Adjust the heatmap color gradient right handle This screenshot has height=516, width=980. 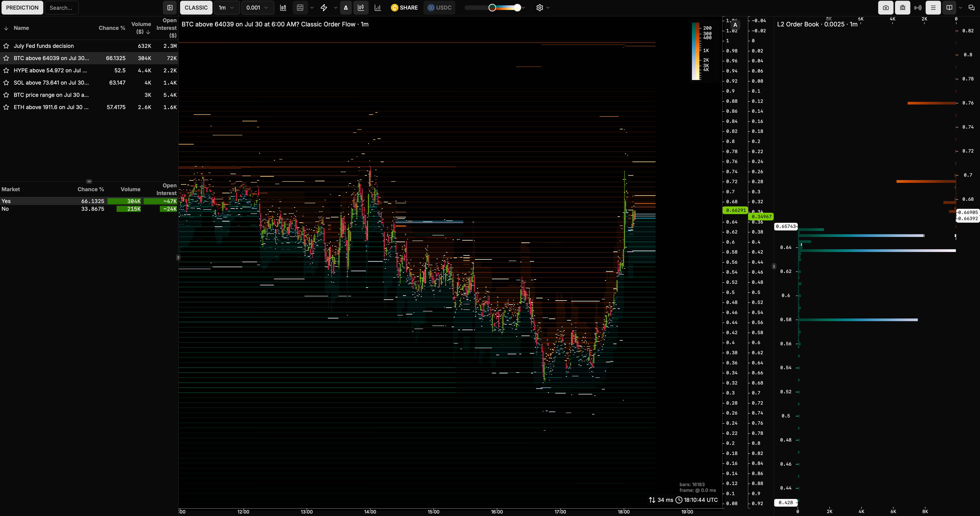[517, 8]
